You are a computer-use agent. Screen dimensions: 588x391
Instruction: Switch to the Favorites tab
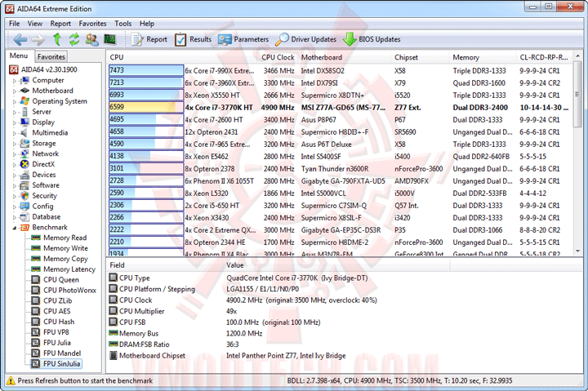click(51, 56)
